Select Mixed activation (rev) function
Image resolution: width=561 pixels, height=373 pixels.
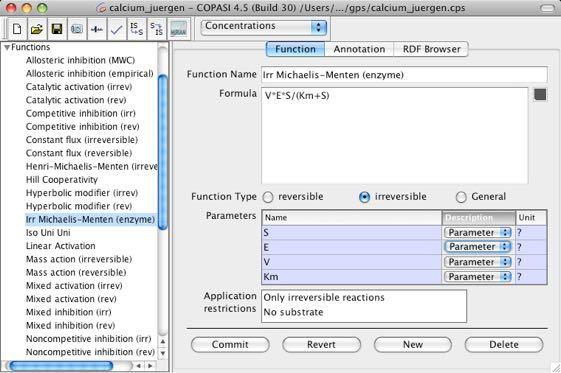coord(71,299)
